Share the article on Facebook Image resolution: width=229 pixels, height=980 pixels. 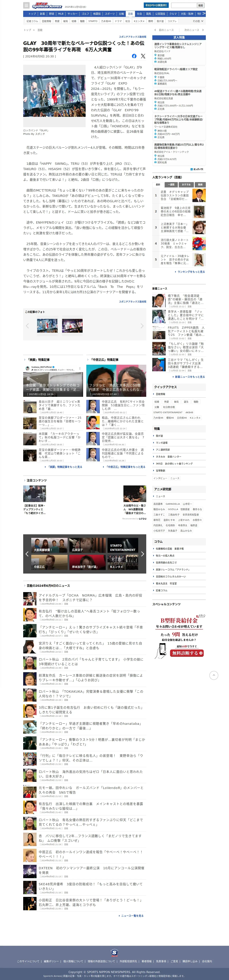(134, 56)
